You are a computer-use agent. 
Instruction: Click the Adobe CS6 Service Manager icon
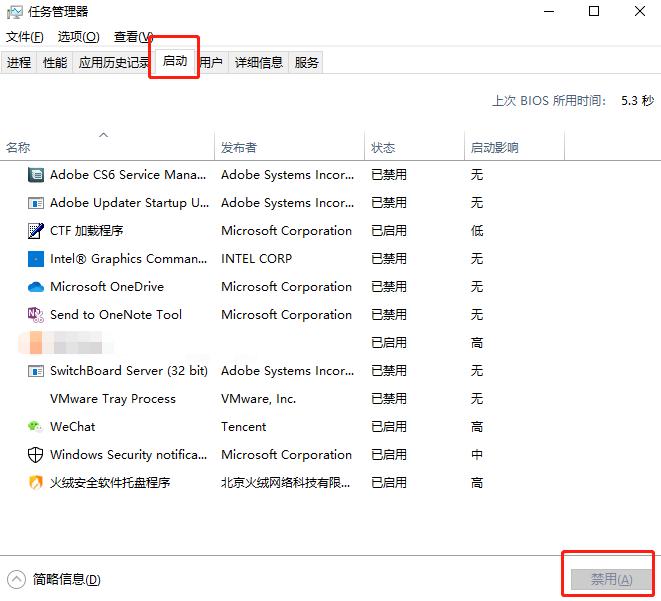coord(36,174)
